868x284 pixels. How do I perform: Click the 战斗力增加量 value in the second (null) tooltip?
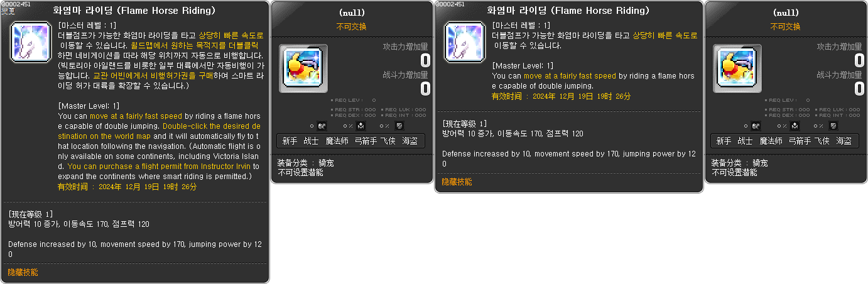[x=859, y=89]
